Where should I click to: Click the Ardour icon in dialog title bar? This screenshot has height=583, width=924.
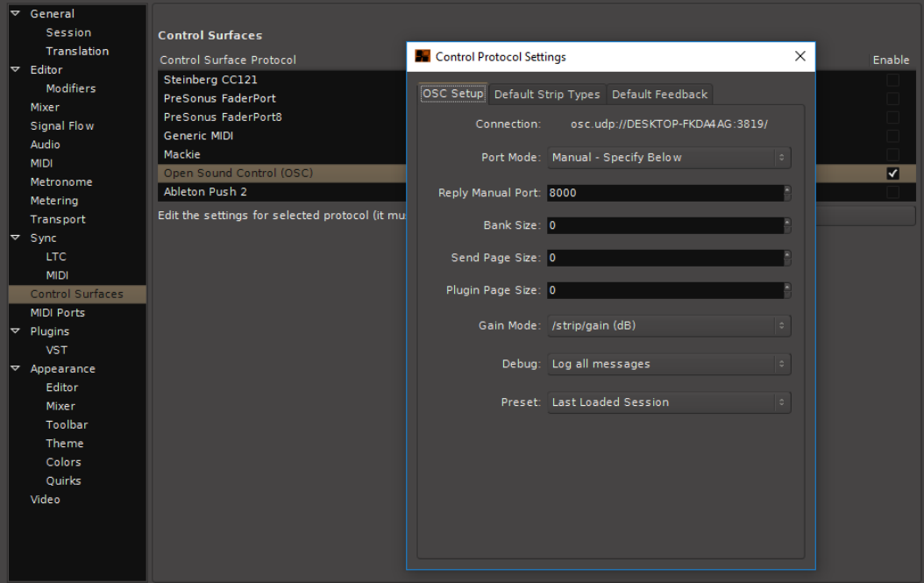[x=423, y=57]
